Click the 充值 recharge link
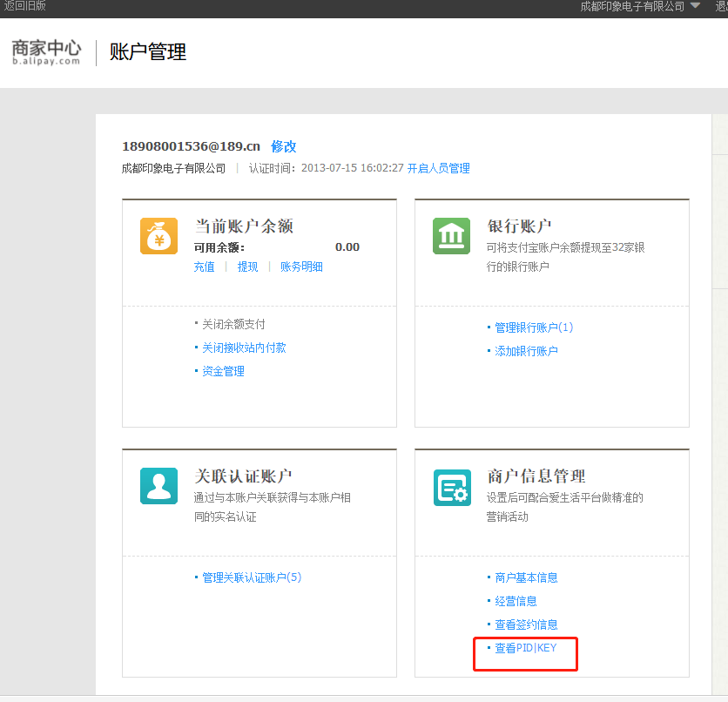The image size is (728, 702). [x=204, y=267]
